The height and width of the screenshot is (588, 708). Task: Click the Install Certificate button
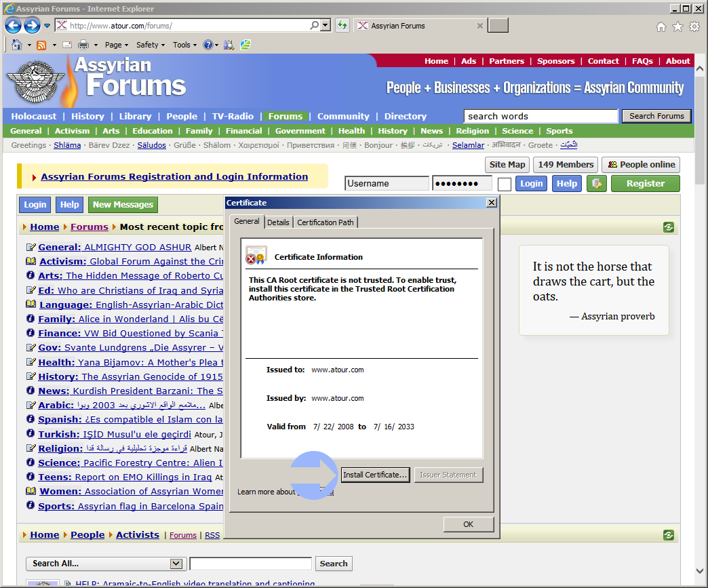point(375,475)
